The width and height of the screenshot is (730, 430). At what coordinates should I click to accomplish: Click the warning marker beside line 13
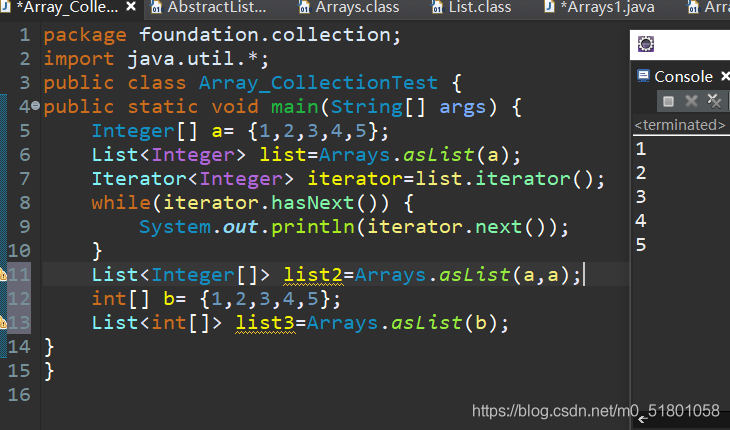(2, 322)
